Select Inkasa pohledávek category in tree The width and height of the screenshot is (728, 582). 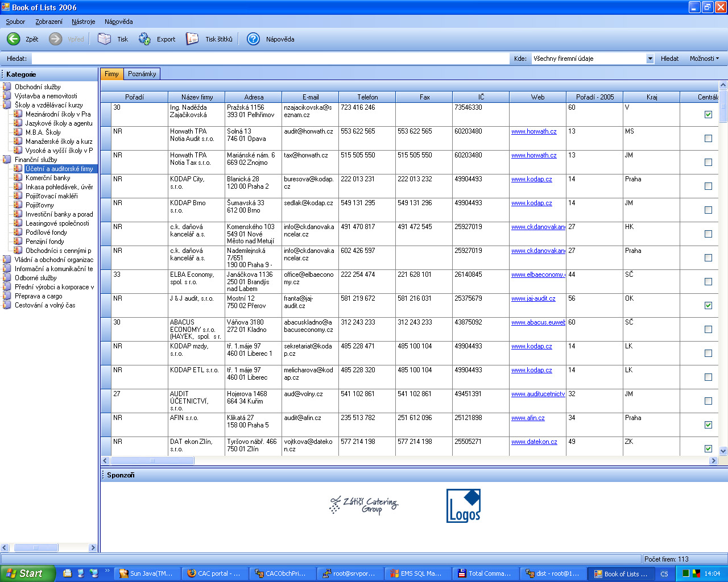pos(59,187)
